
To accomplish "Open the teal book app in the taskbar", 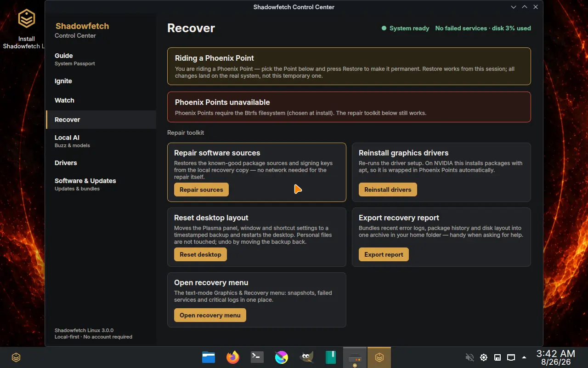I will pyautogui.click(x=331, y=357).
